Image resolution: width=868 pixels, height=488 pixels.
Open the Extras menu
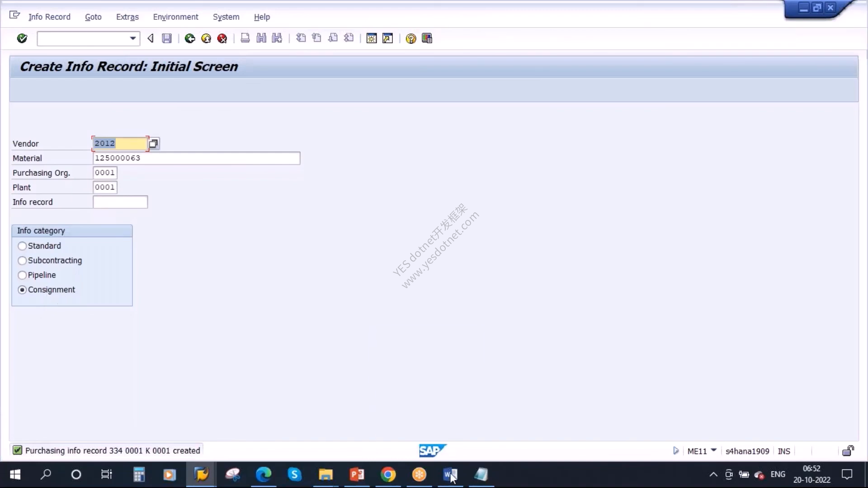[x=127, y=17]
